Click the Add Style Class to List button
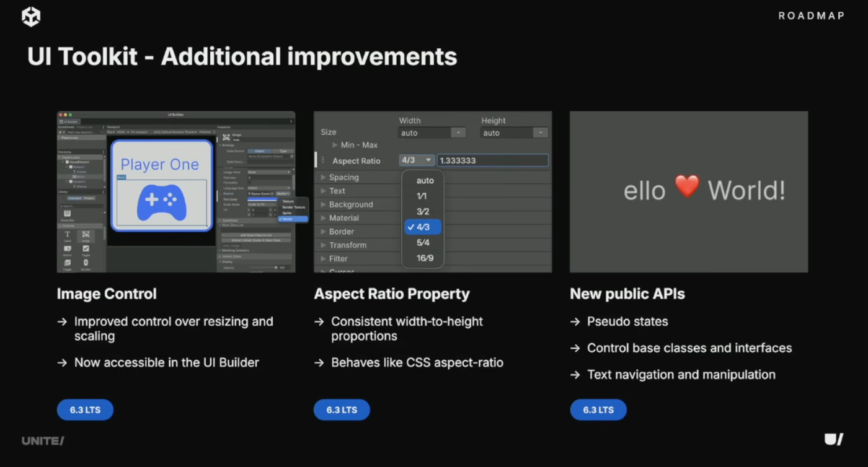 [256, 235]
